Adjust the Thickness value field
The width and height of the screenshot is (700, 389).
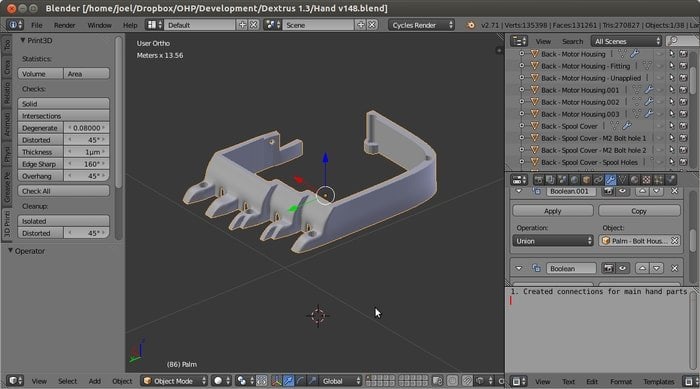coord(87,152)
